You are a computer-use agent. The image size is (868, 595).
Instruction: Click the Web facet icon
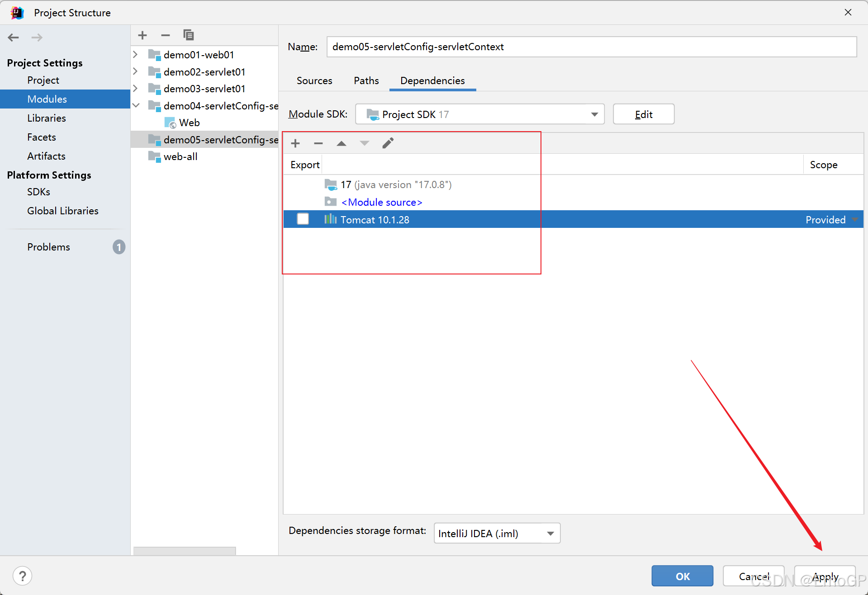point(171,123)
